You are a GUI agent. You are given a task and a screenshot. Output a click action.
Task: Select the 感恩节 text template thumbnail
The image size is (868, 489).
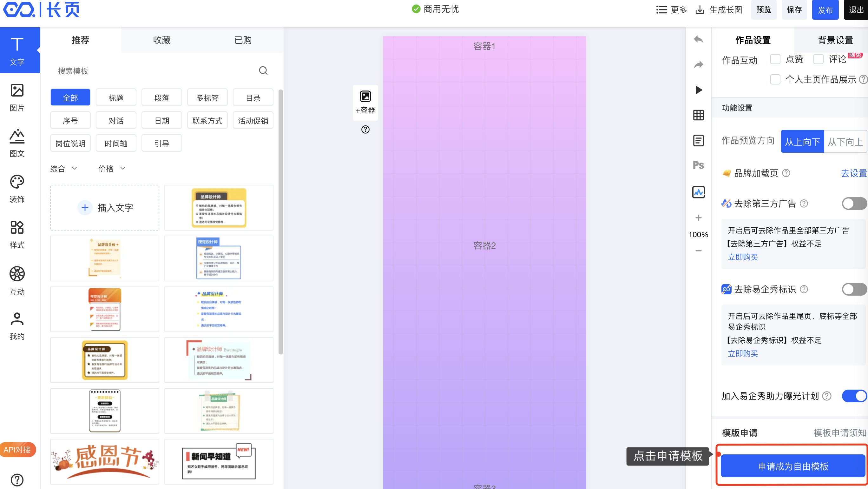(105, 462)
